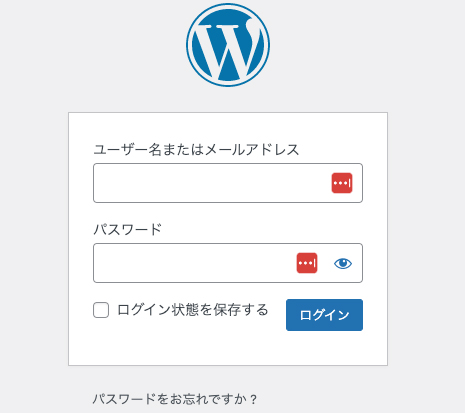
Task: Click the パスワード label above the field
Action: [x=128, y=230]
